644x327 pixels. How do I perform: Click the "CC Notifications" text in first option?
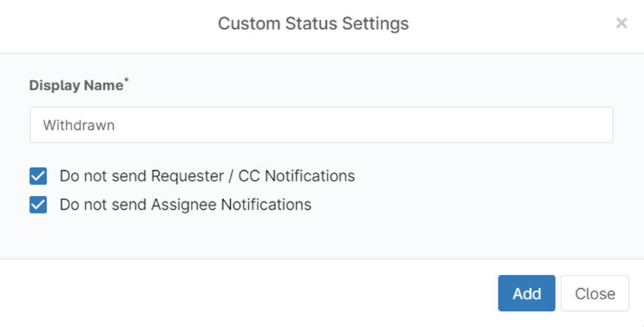pyautogui.click(x=296, y=176)
